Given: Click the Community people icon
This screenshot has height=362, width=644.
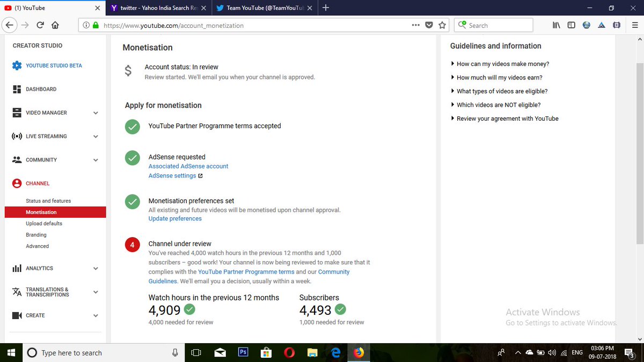Looking at the screenshot, I should pyautogui.click(x=17, y=160).
